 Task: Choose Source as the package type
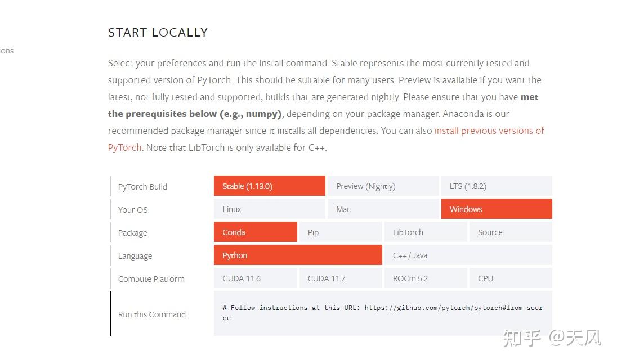point(510,232)
